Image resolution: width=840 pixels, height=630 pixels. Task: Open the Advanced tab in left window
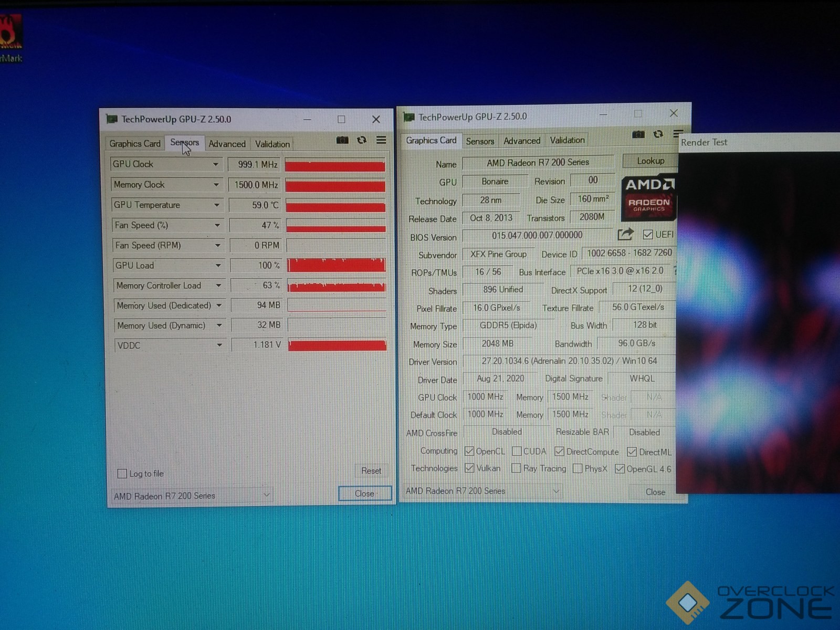point(227,144)
